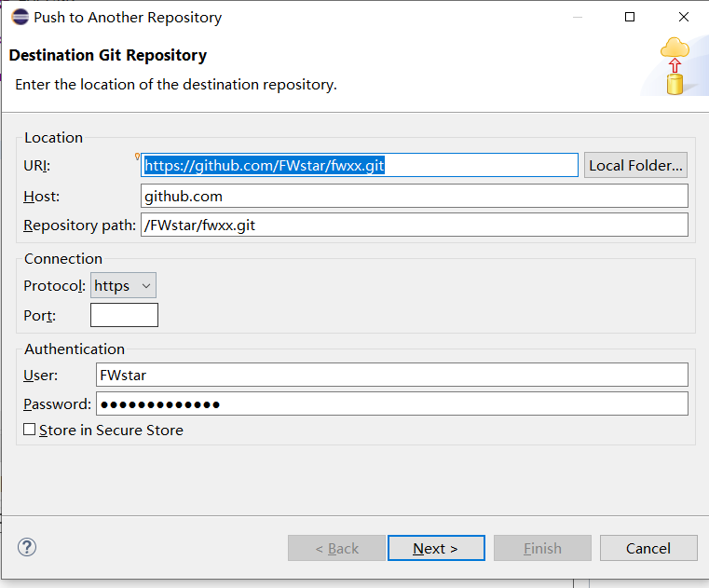The image size is (709, 588).
Task: Click the Authentication group label
Action: 75,349
